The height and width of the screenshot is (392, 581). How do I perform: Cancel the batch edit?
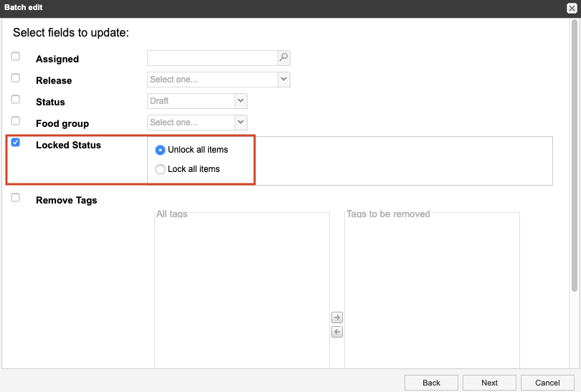(x=547, y=383)
